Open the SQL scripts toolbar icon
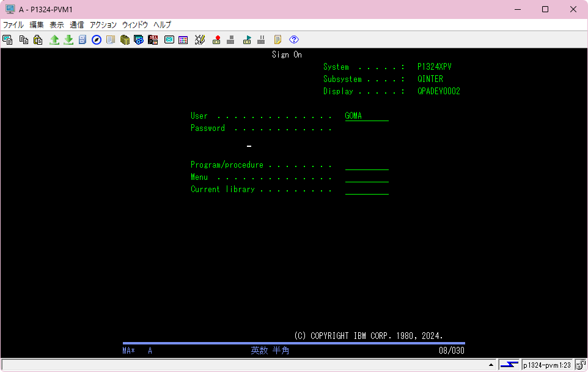 pos(153,39)
